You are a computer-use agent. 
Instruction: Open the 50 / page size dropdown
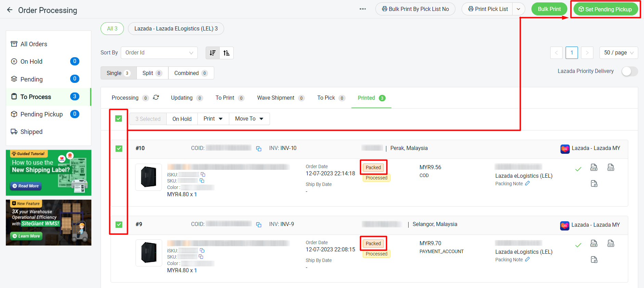pos(618,53)
